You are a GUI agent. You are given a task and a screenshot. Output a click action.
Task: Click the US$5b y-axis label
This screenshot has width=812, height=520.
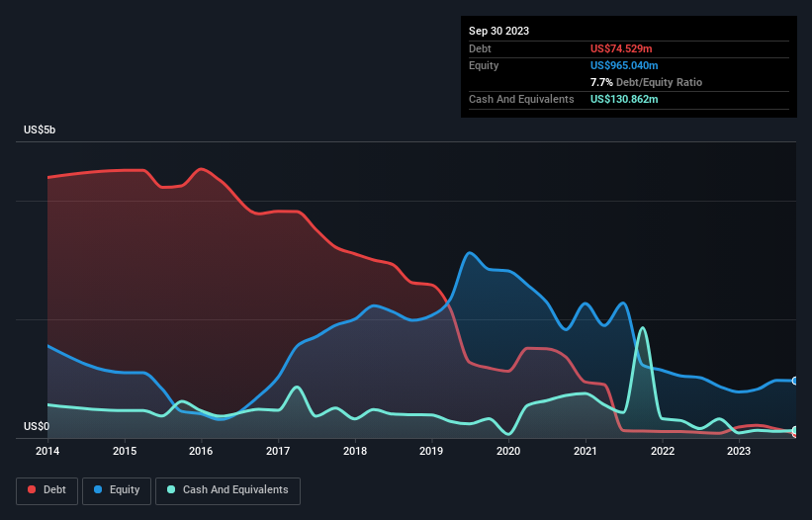[40, 130]
